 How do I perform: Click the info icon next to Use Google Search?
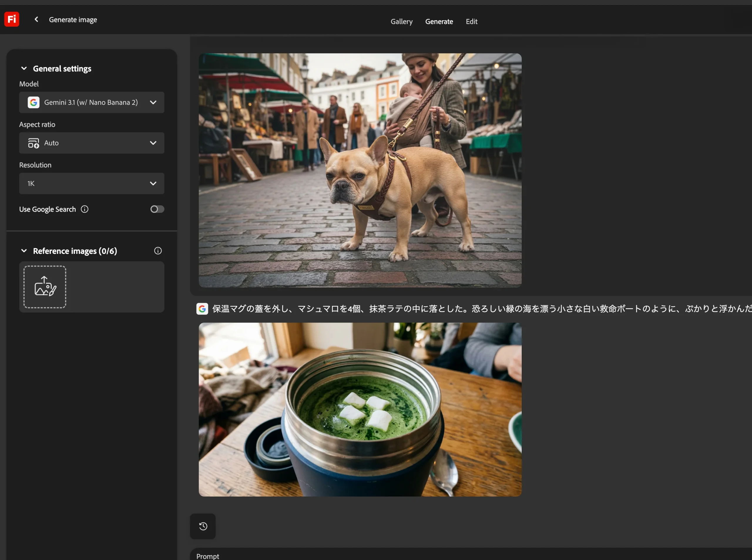click(85, 209)
